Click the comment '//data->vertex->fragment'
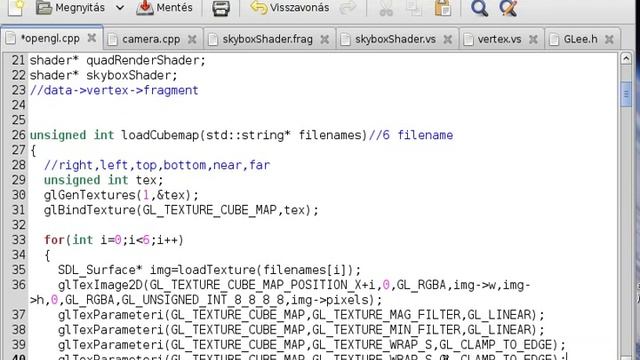 pos(114,90)
